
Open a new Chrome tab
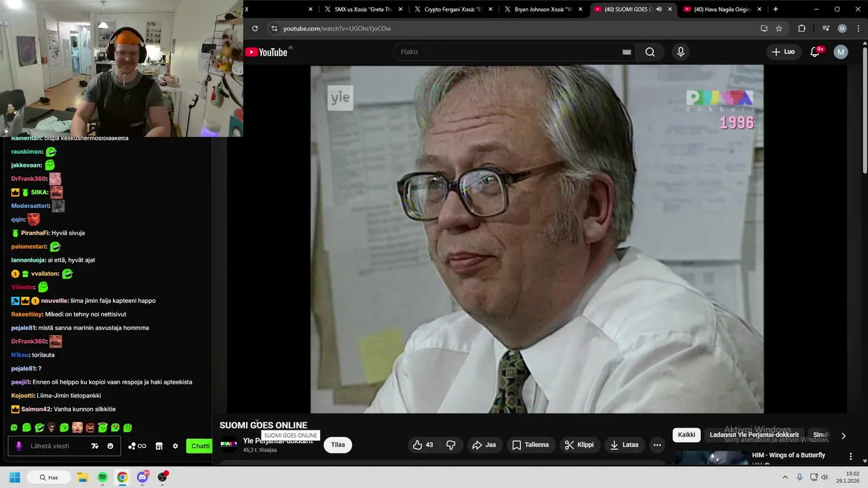(x=776, y=9)
